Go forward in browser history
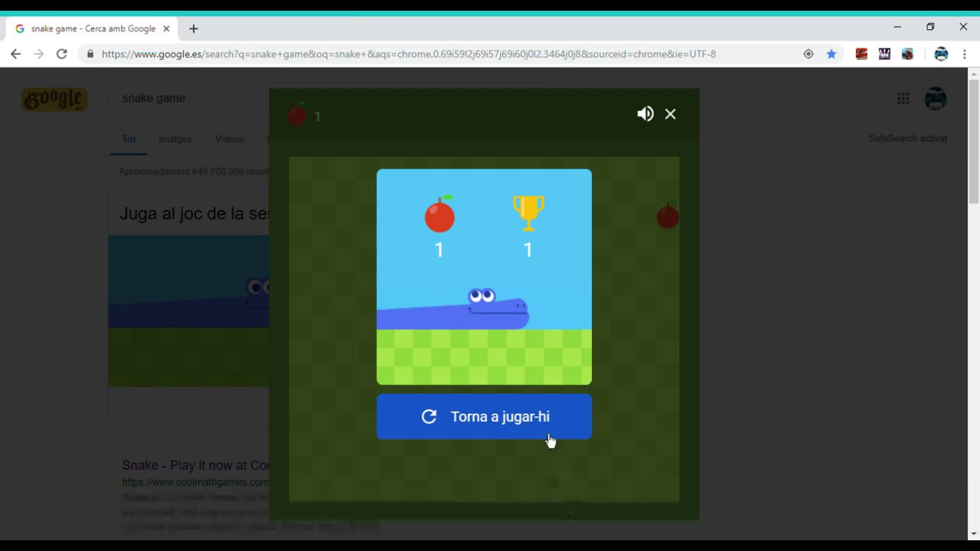 pos(39,54)
